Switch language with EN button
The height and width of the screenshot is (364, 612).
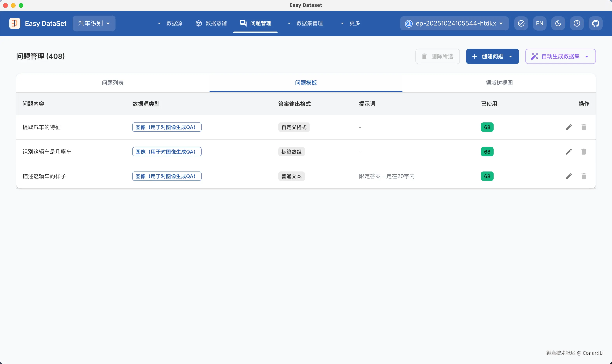click(539, 23)
